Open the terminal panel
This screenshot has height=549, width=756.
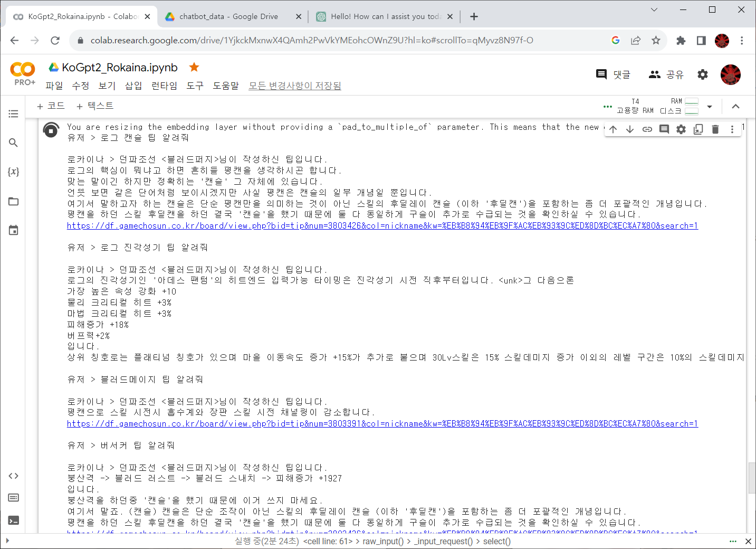[x=13, y=520]
